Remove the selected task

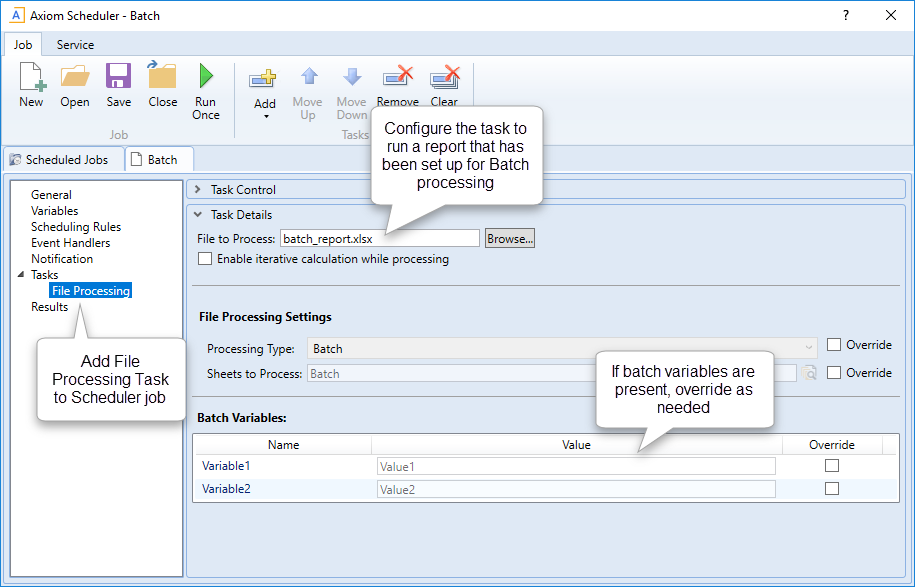click(397, 85)
